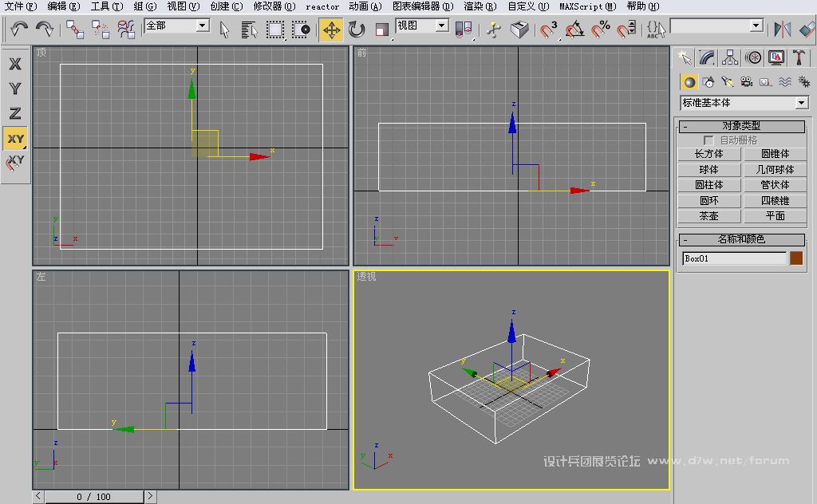Toggle Window/Crossing selection mode

[x=301, y=30]
